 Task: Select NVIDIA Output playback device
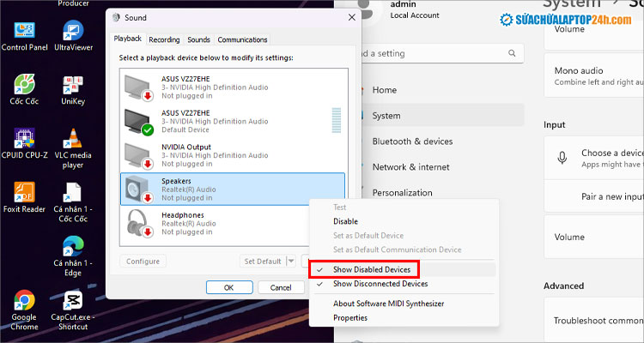point(233,155)
